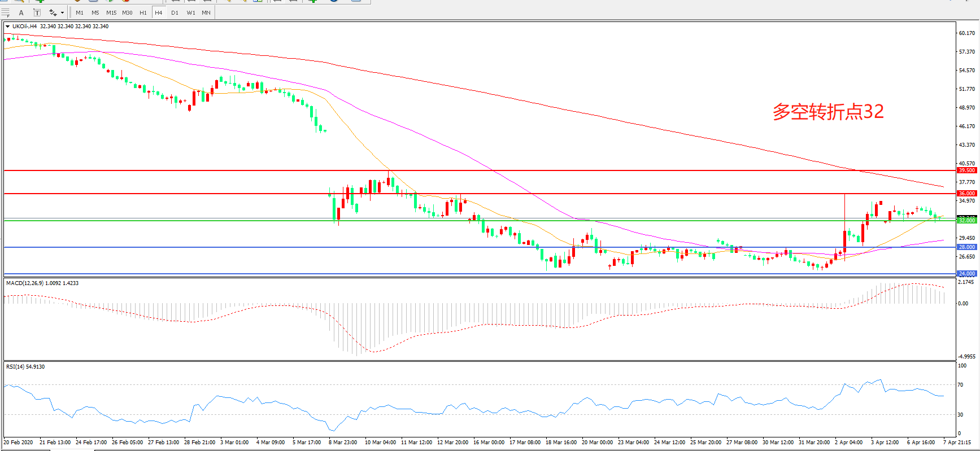Click the RSI(14) indicator label

click(25, 367)
